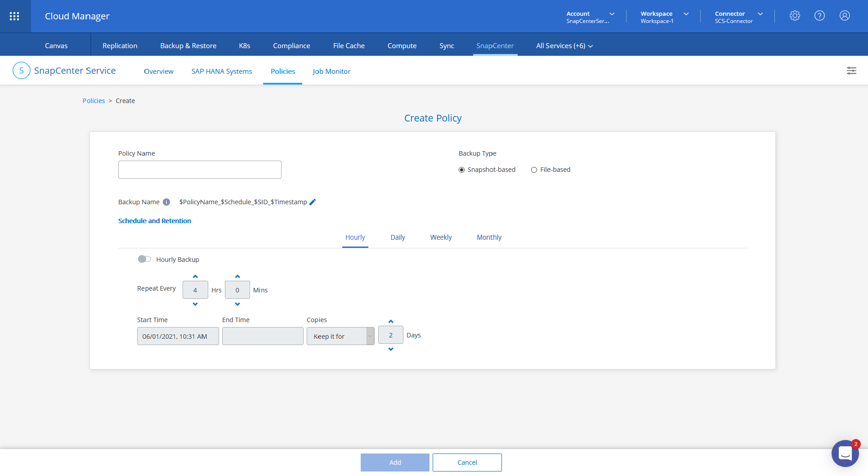Open the SAP HANA Systems tab

[x=222, y=71]
